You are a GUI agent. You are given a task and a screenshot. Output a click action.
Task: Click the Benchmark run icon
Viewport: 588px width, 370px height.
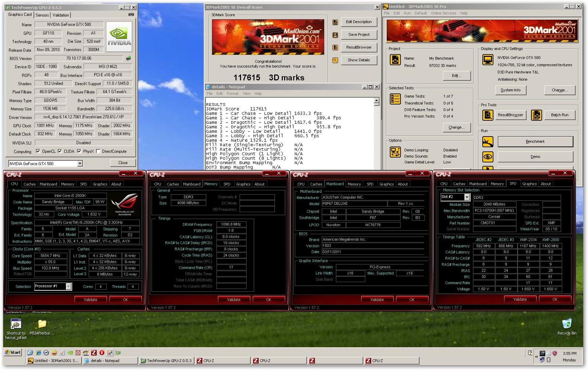point(488,142)
